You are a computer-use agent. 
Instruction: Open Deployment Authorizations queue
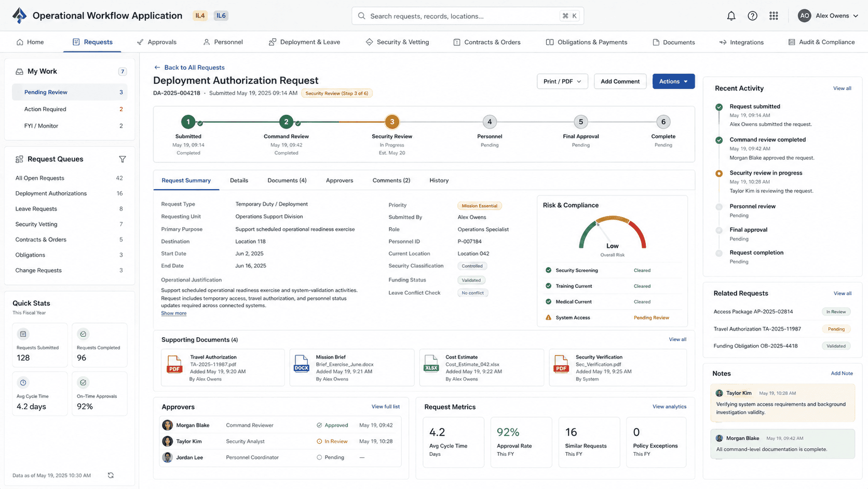coord(69,193)
